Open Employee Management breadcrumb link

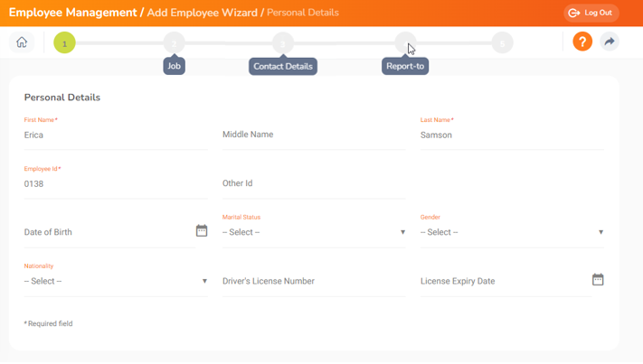72,13
